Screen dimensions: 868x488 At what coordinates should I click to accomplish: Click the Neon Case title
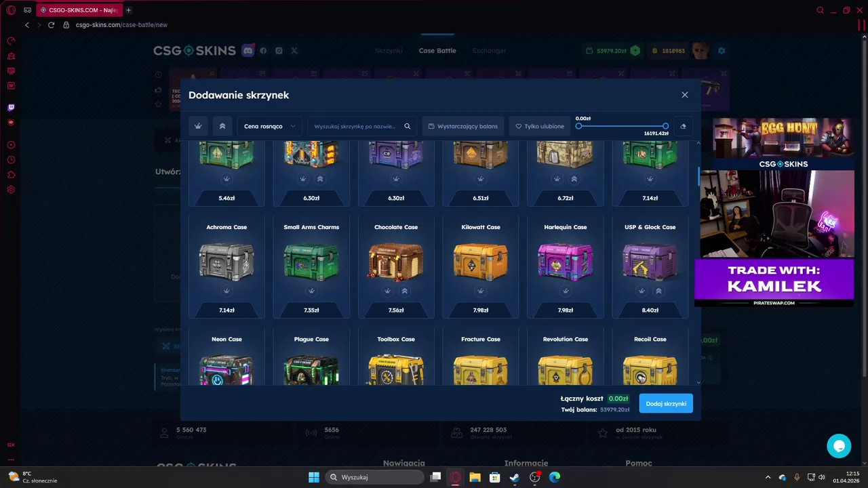click(226, 339)
